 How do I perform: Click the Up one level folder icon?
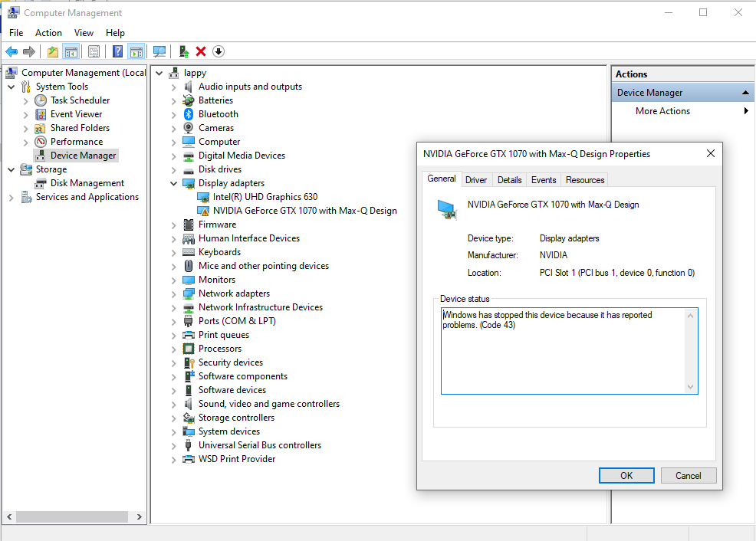[53, 51]
